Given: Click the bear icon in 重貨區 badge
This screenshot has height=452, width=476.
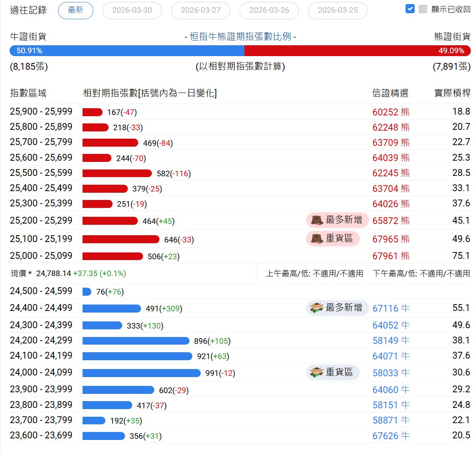Looking at the screenshot, I should [317, 239].
